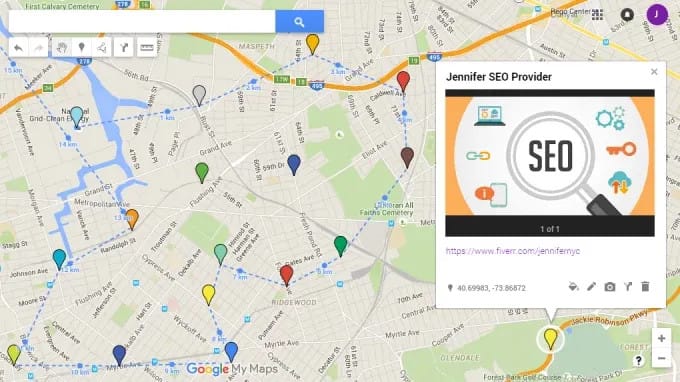680x382 pixels.
Task: Click the orange marker near Metropolitan Ave
Action: pos(132,219)
